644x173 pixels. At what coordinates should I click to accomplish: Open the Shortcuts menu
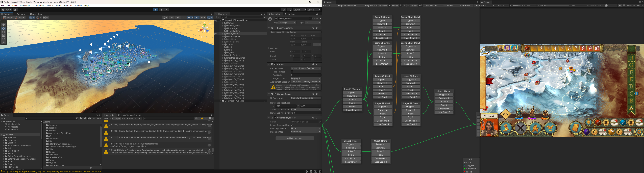coord(68,6)
